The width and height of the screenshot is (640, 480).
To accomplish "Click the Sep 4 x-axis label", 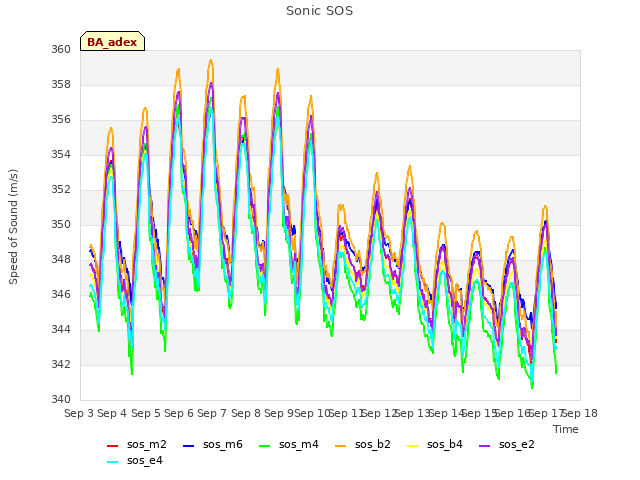I will pos(112,413).
